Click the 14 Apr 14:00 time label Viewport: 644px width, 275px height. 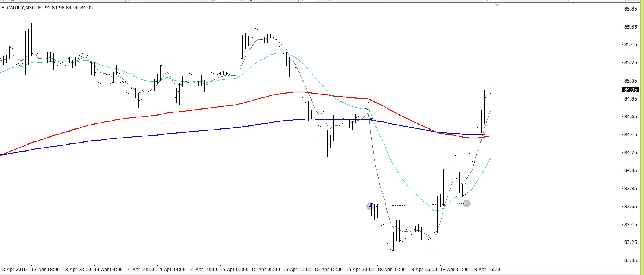point(171,269)
